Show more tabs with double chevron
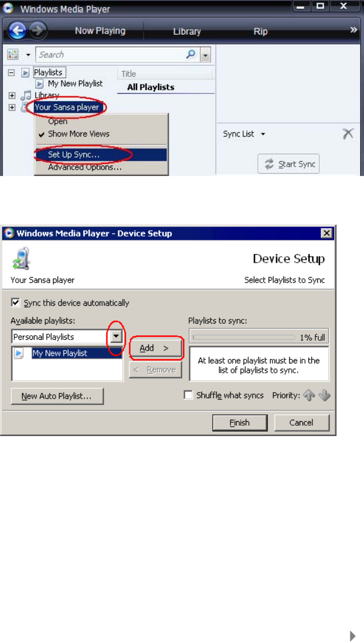The width and height of the screenshot is (364, 643). coord(354,30)
